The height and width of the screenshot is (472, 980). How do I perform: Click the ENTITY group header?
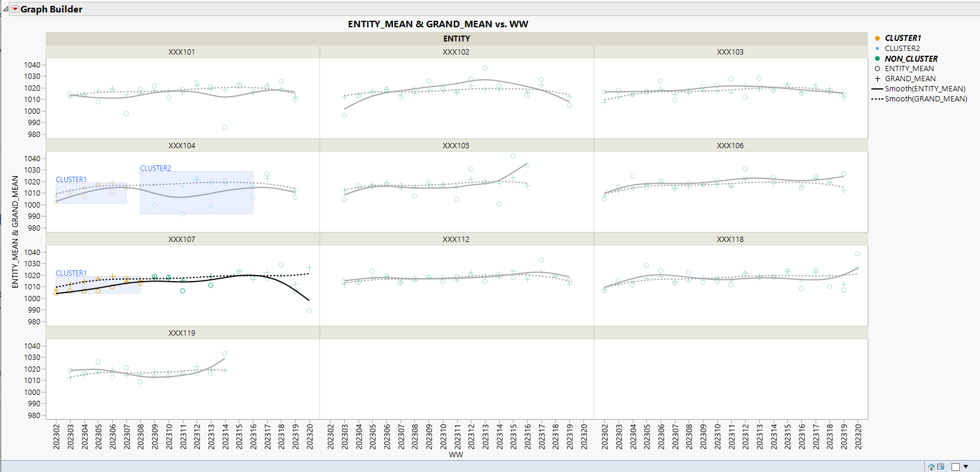click(x=456, y=39)
